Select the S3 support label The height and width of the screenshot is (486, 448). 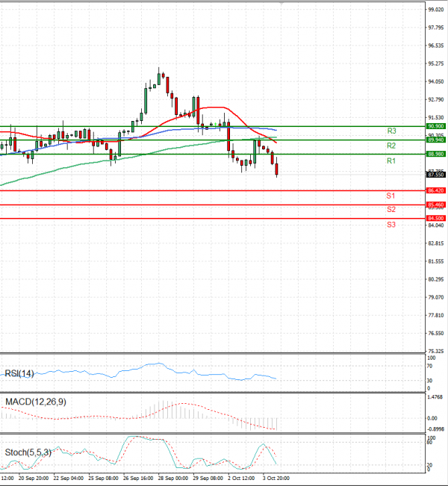(x=391, y=225)
